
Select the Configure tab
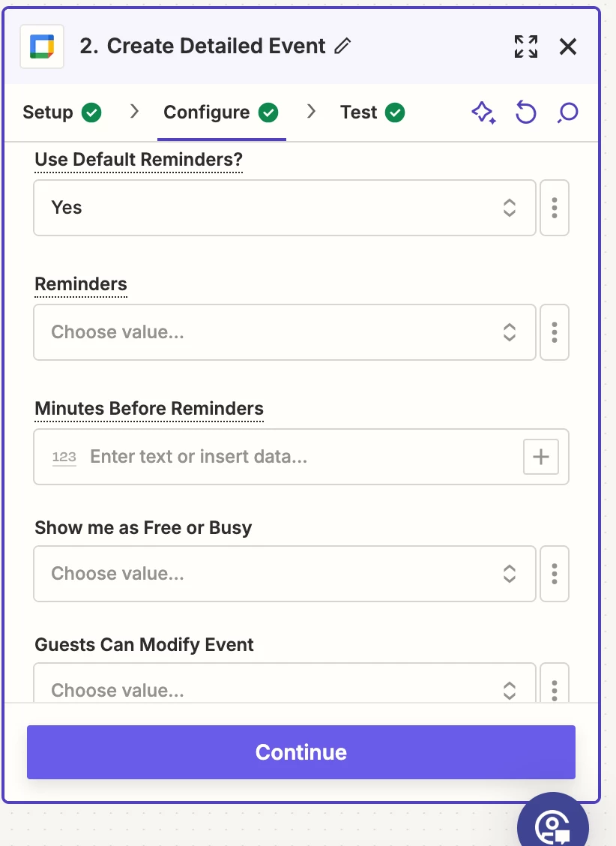pos(220,112)
